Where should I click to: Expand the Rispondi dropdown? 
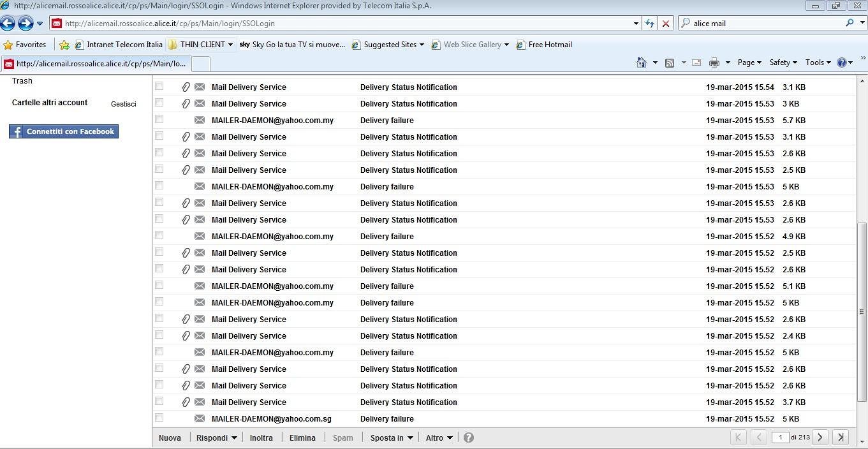216,438
